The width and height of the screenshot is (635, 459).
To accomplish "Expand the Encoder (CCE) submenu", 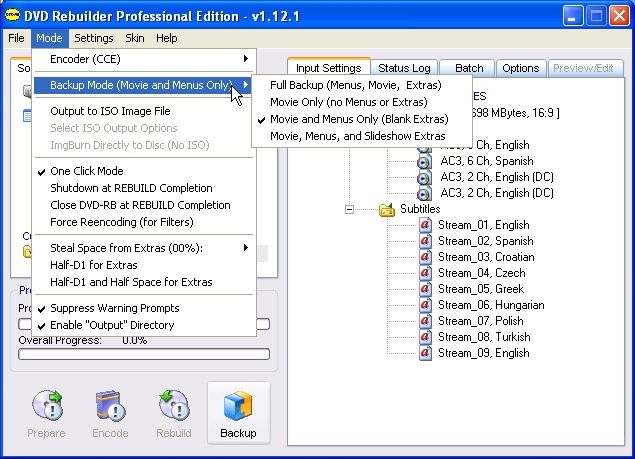I will point(144,59).
